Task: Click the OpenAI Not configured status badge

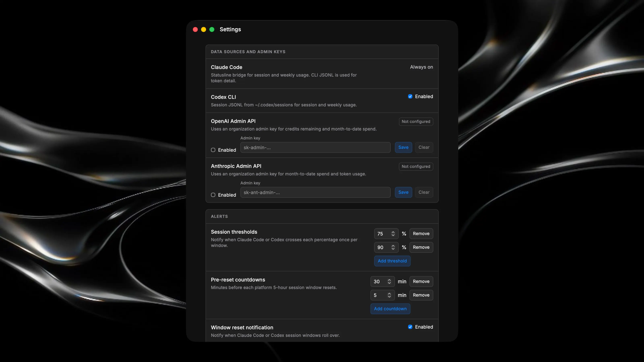Action: (x=416, y=122)
